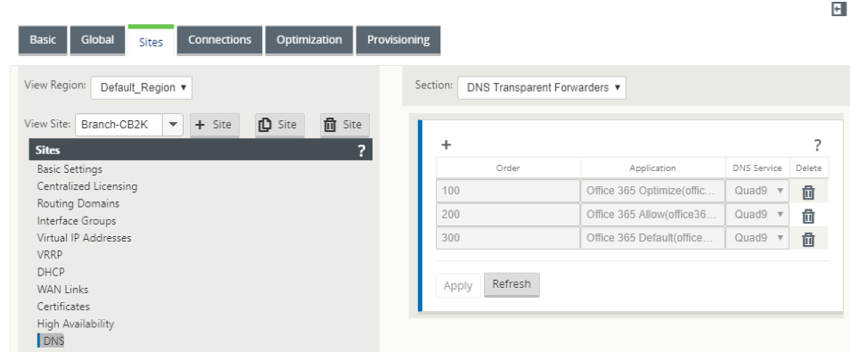
Task: Delete the Order 100 forwarder row
Action: (808, 192)
